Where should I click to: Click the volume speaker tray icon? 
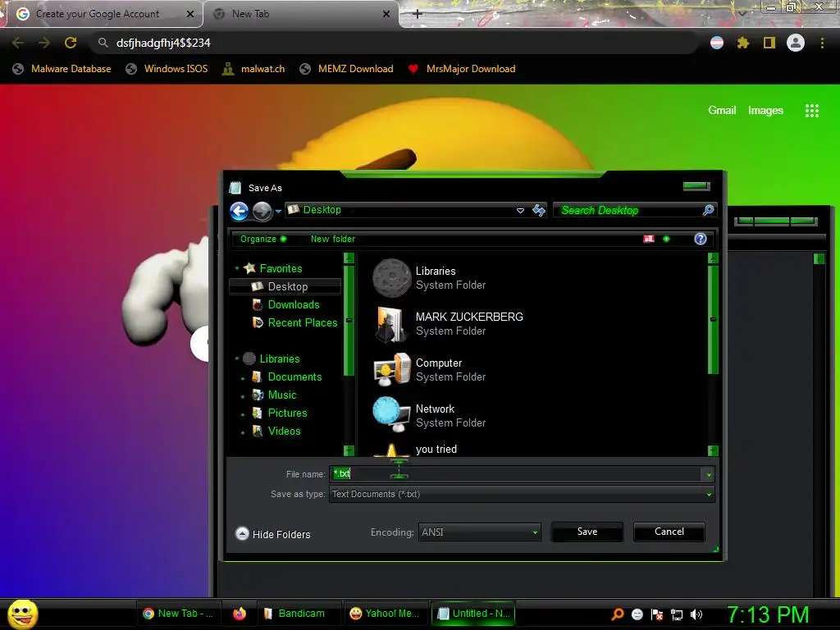696,614
